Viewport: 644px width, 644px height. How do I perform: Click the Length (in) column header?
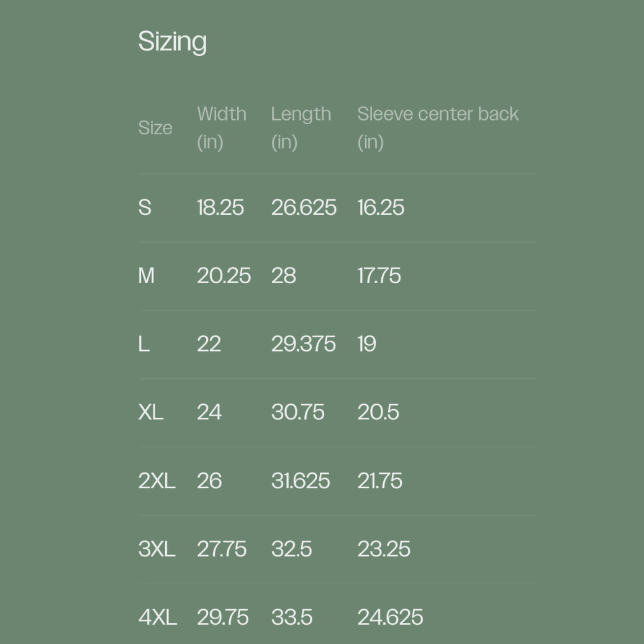[301, 127]
